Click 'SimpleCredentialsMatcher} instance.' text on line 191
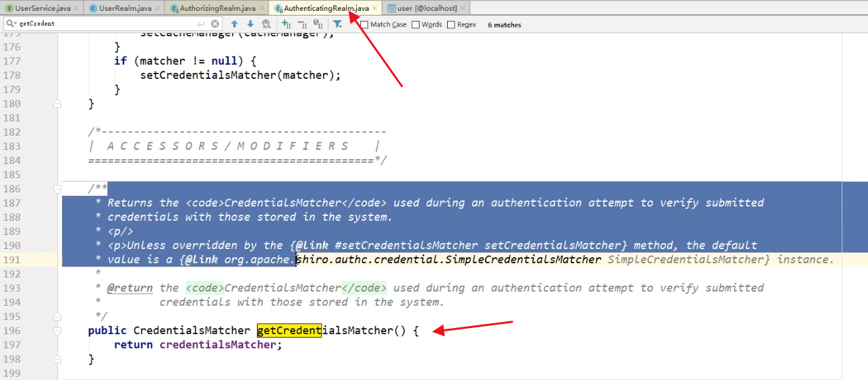Screen dimensions: 868x380 tap(721, 259)
